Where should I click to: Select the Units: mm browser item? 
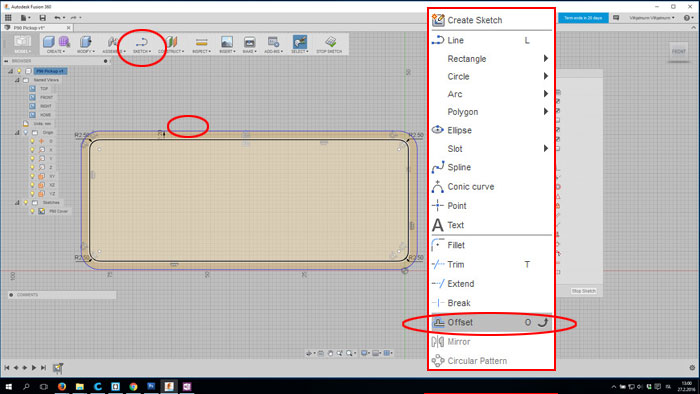42,124
